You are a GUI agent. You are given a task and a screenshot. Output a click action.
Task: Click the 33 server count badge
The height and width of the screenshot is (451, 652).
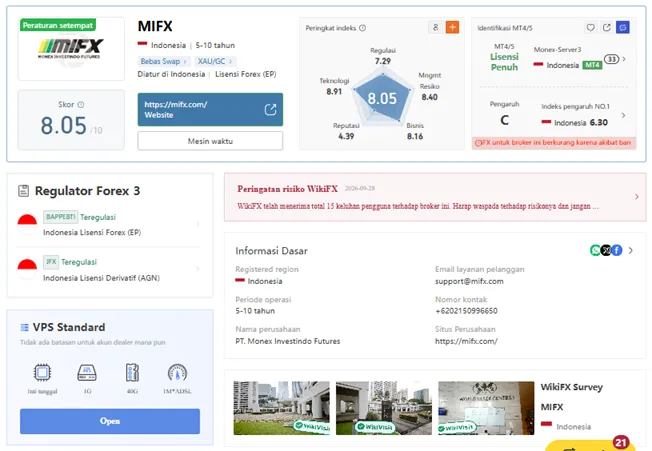612,59
